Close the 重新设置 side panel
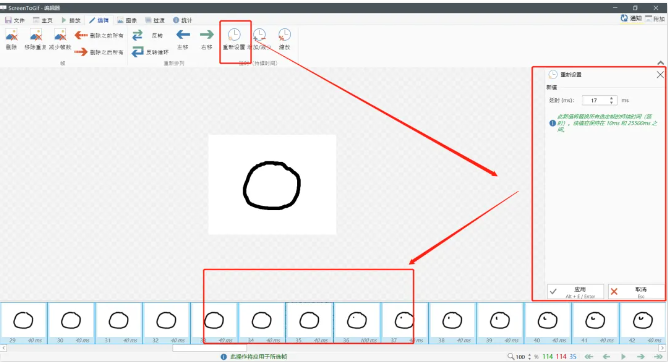Image resolution: width=668 pixels, height=362 pixels. (x=660, y=75)
